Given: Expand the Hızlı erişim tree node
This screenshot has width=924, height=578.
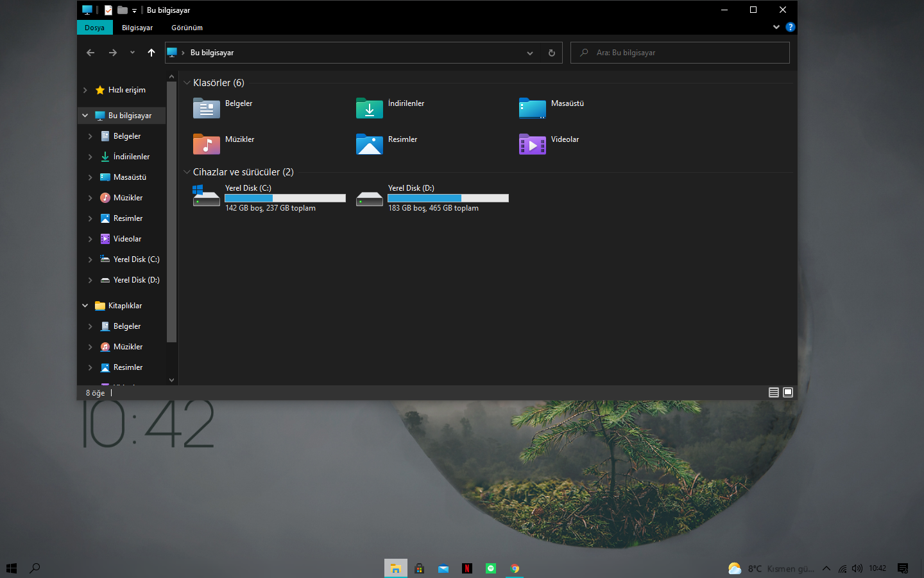Looking at the screenshot, I should (x=85, y=90).
